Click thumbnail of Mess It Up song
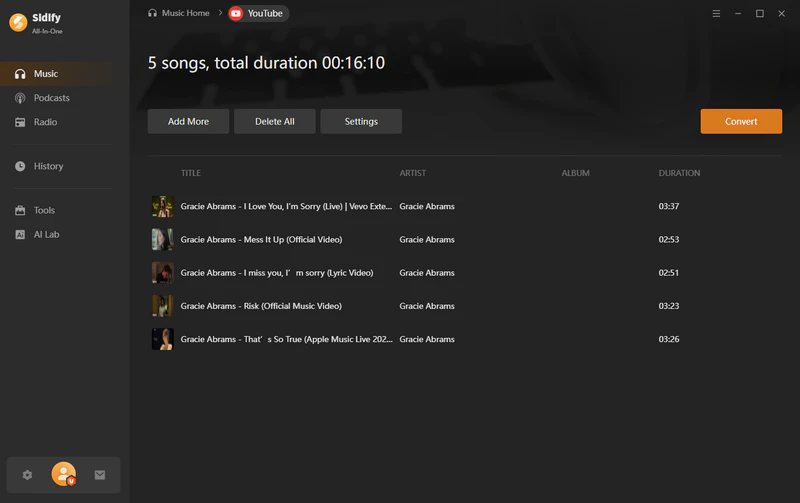Image resolution: width=800 pixels, height=503 pixels. coord(162,239)
